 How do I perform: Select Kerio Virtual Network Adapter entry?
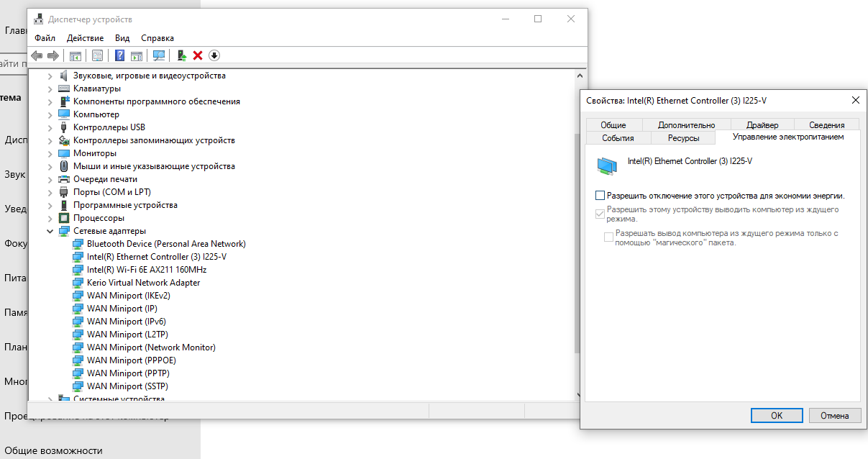click(143, 283)
